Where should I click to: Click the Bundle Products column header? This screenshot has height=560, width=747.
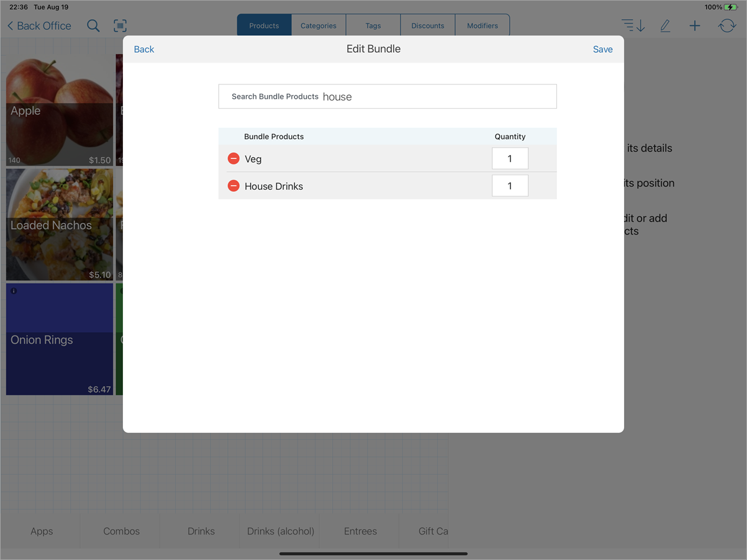click(274, 137)
